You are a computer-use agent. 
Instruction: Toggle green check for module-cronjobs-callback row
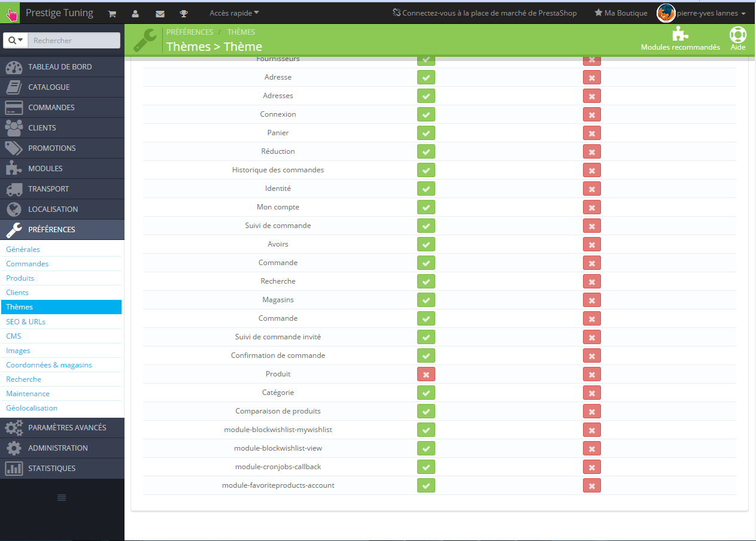point(426,467)
